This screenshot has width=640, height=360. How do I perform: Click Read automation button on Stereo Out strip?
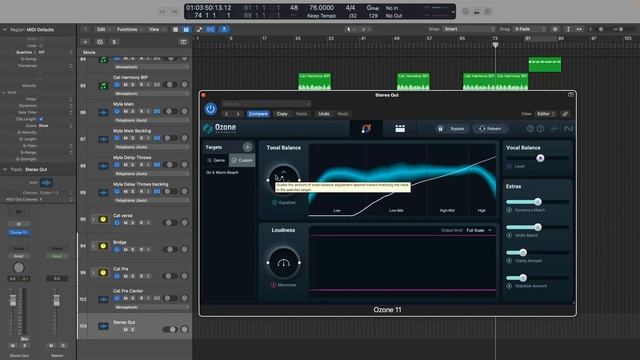pos(19,256)
